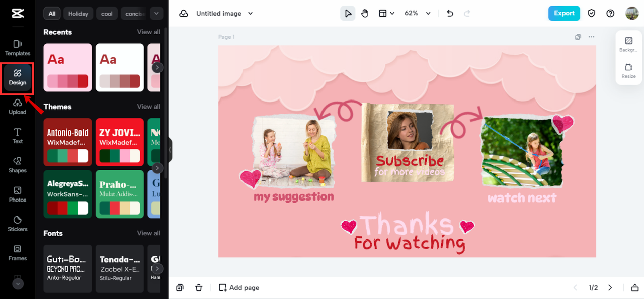Apply the Tenada font pairing

(120, 269)
